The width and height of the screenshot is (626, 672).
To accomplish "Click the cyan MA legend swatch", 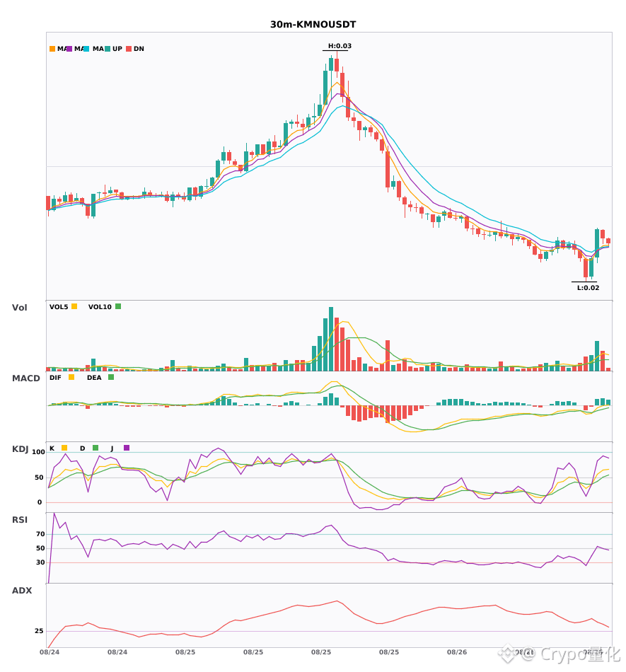I will (x=86, y=49).
